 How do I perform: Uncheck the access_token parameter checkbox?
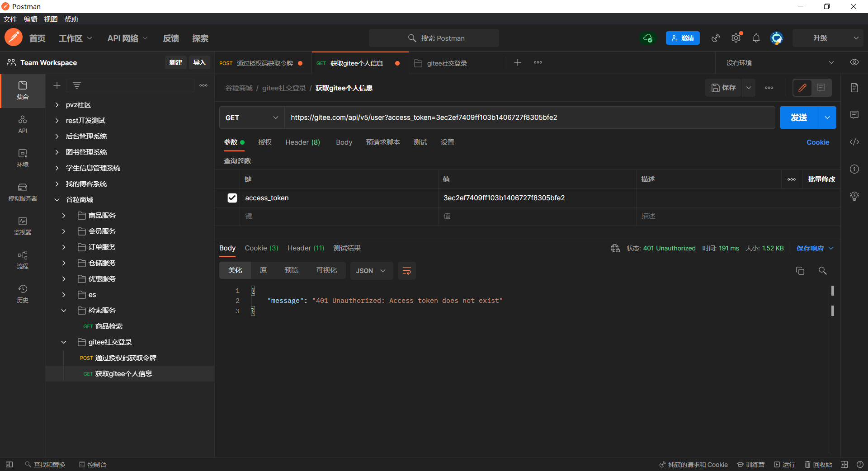(x=232, y=198)
